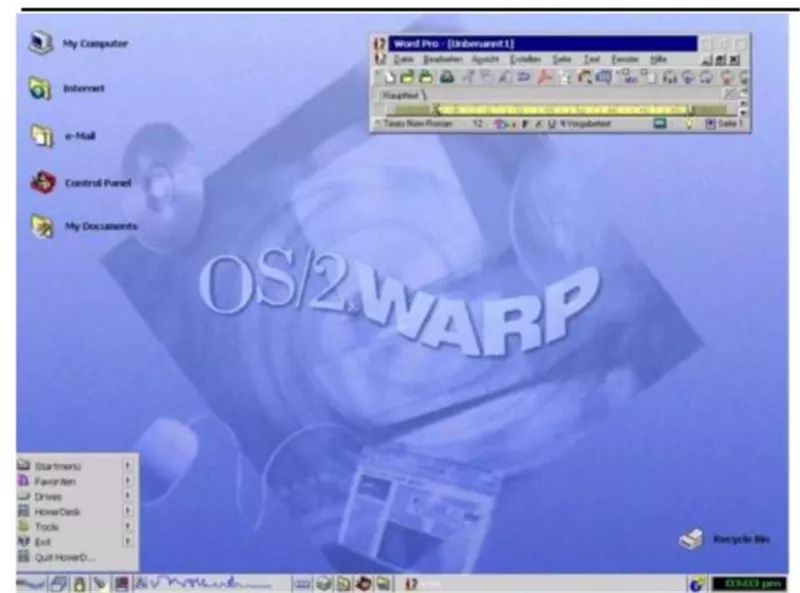Select the Haupttext document tab

pos(401,95)
